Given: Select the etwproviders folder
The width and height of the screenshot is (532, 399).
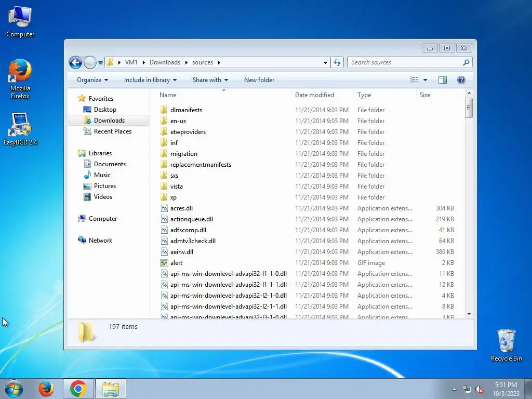Looking at the screenshot, I should point(188,131).
